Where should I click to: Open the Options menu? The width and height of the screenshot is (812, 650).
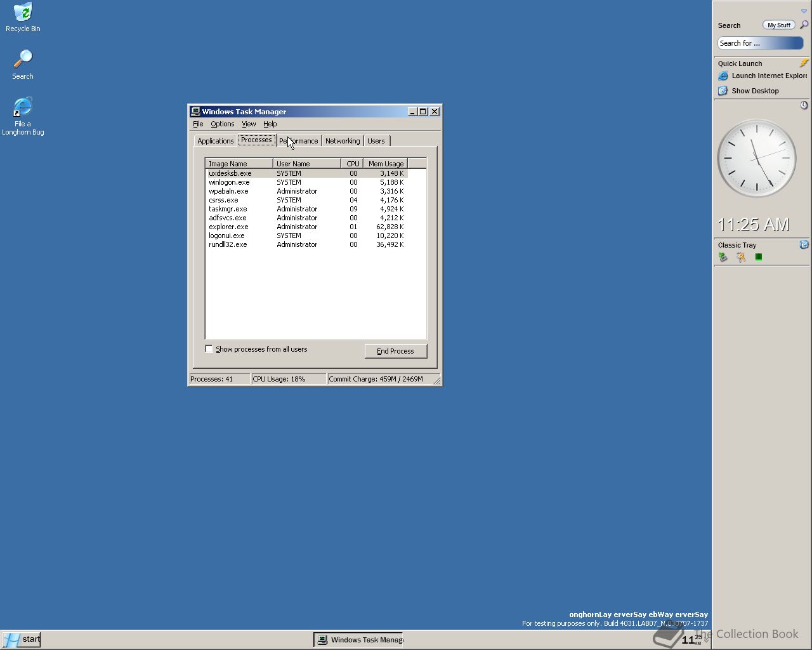222,124
